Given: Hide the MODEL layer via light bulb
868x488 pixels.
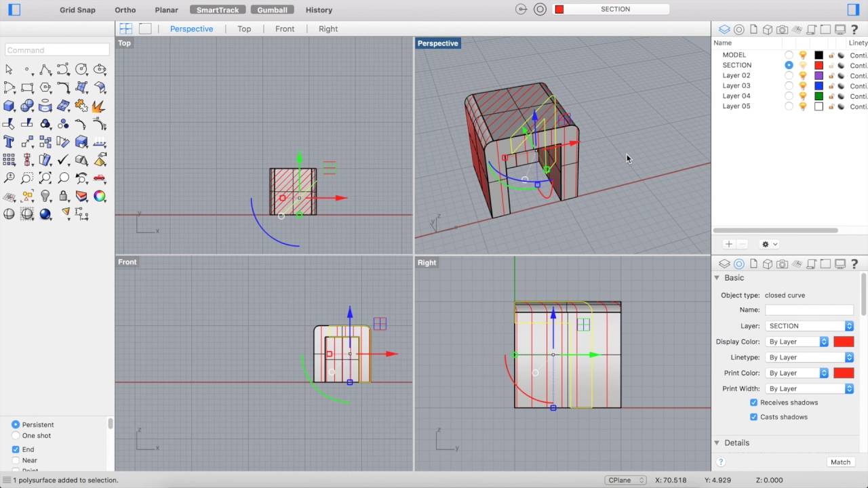Looking at the screenshot, I should [803, 55].
